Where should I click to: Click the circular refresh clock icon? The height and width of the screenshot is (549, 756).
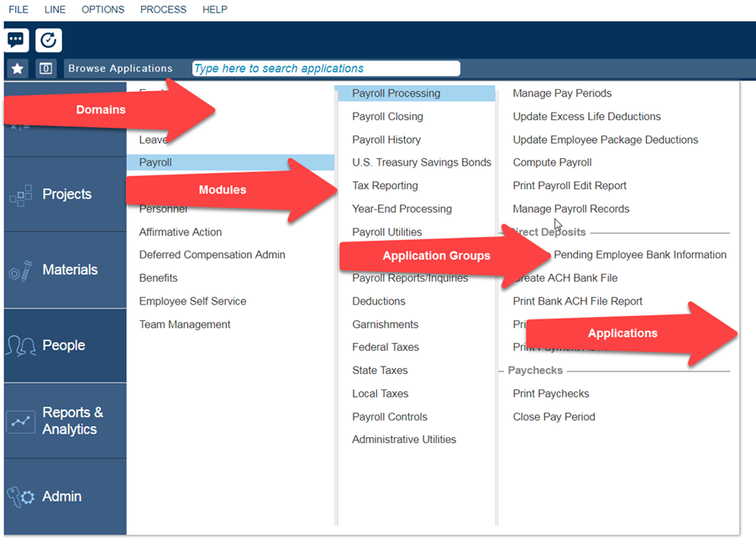coord(49,40)
